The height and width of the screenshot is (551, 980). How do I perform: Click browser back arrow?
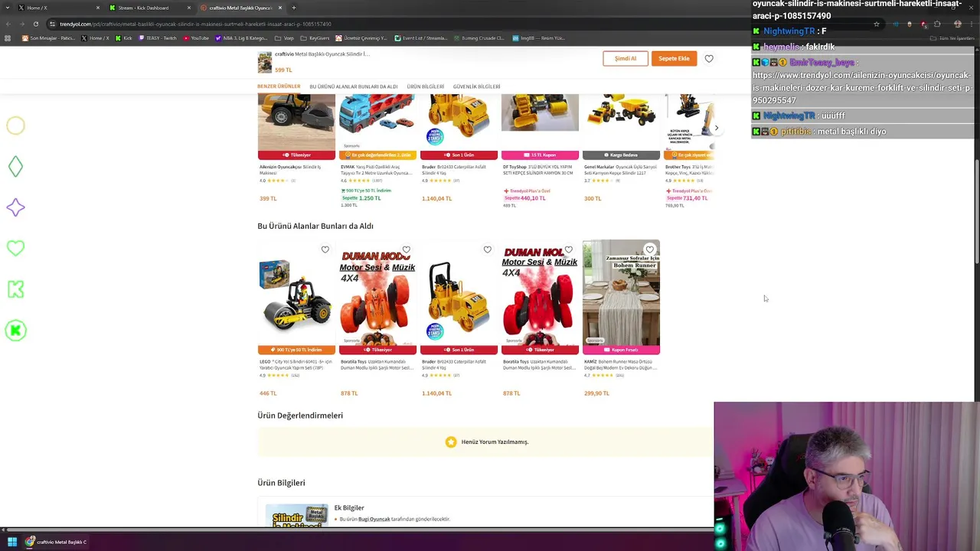point(8,24)
